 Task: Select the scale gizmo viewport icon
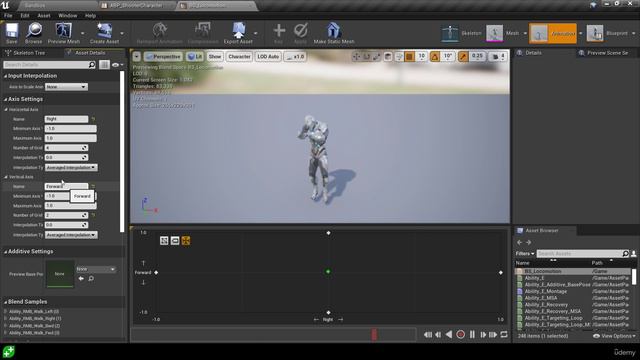pyautogui.click(x=376, y=57)
